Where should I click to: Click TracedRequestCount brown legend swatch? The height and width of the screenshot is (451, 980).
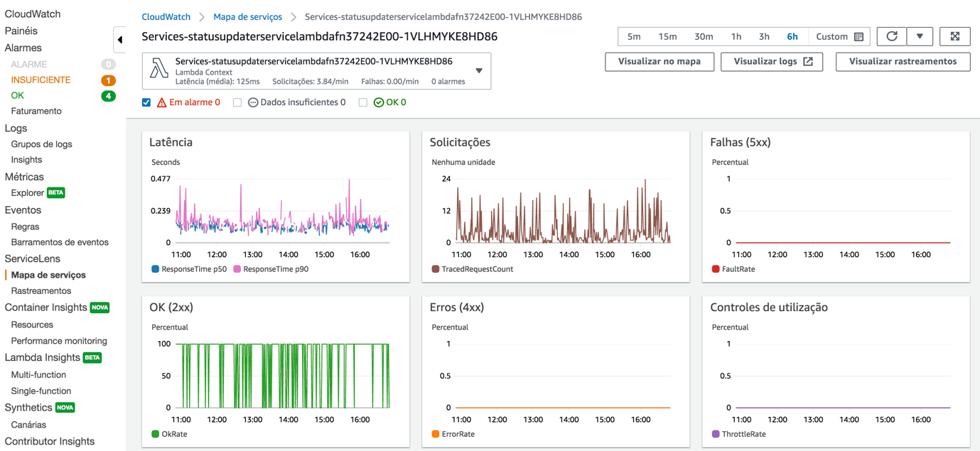(436, 269)
